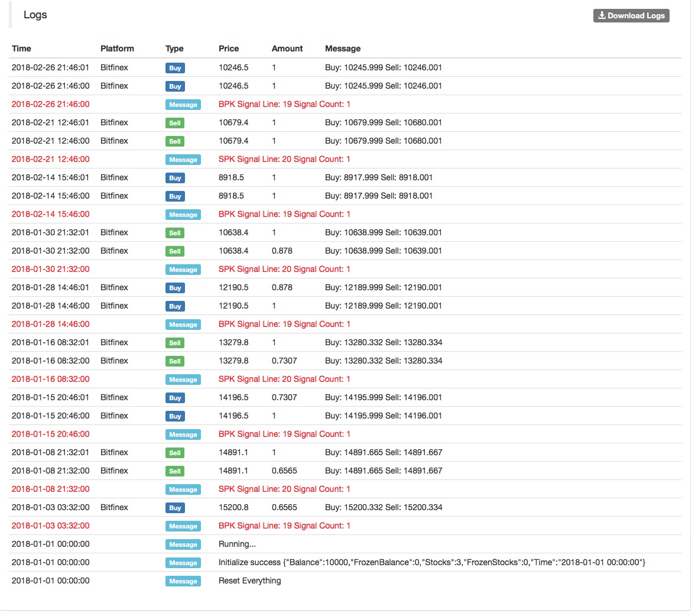
Task: Click amount 0.7307 in the 08:32:00 Sell row
Action: pyautogui.click(x=285, y=361)
